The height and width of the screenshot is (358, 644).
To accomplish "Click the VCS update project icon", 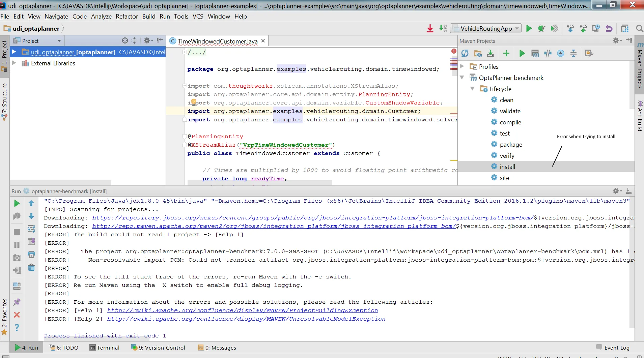I will tap(570, 29).
